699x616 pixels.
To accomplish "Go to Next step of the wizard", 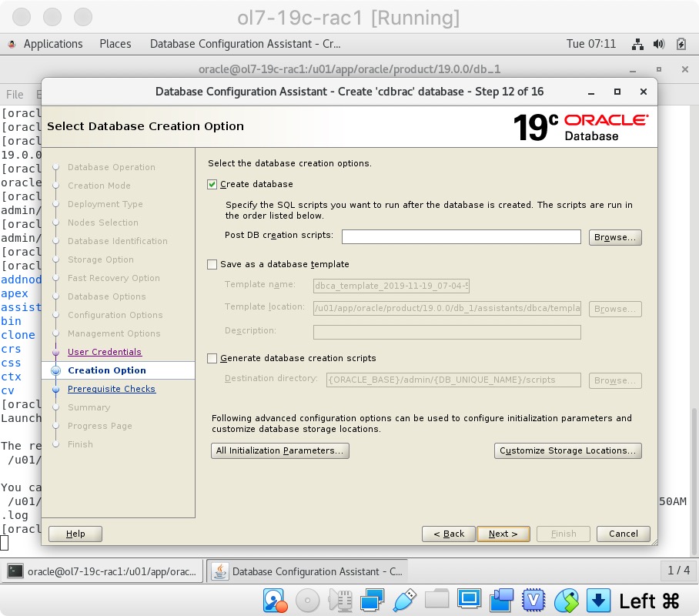I will click(503, 534).
